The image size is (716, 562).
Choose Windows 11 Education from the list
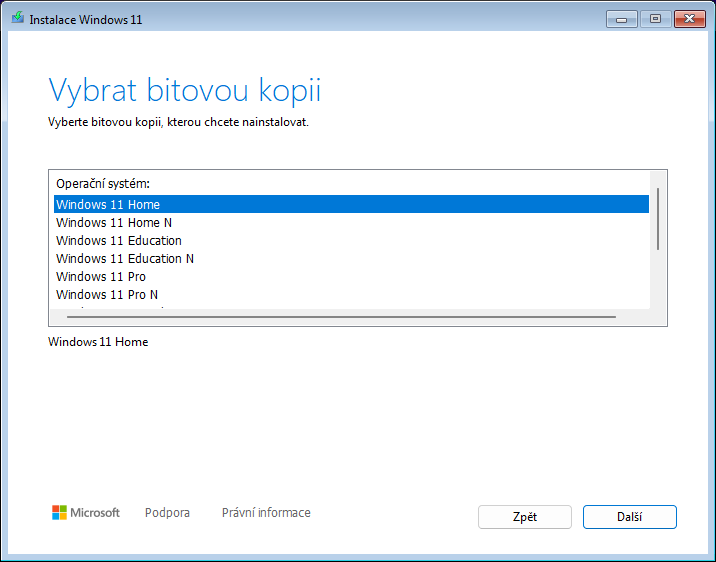351,241
